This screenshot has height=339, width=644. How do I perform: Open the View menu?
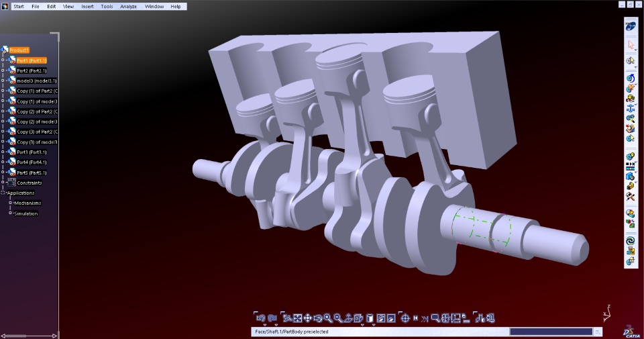pyautogui.click(x=68, y=6)
